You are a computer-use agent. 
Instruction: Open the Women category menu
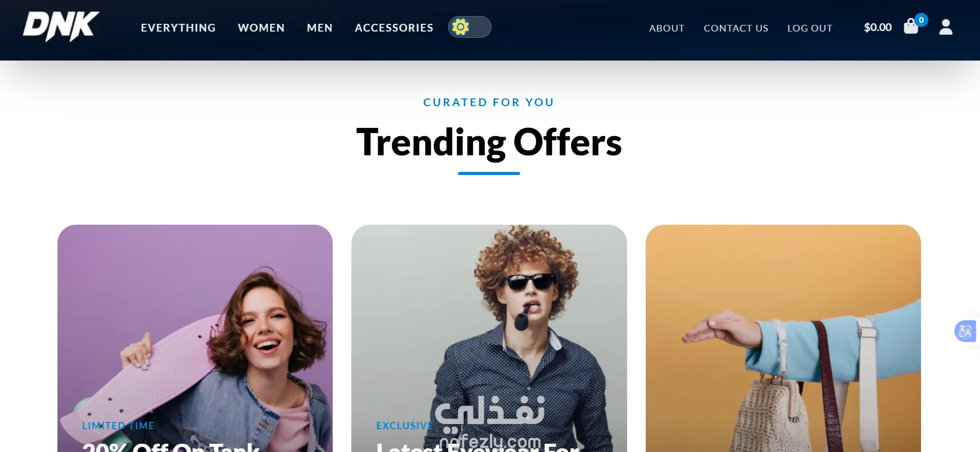click(x=261, y=28)
